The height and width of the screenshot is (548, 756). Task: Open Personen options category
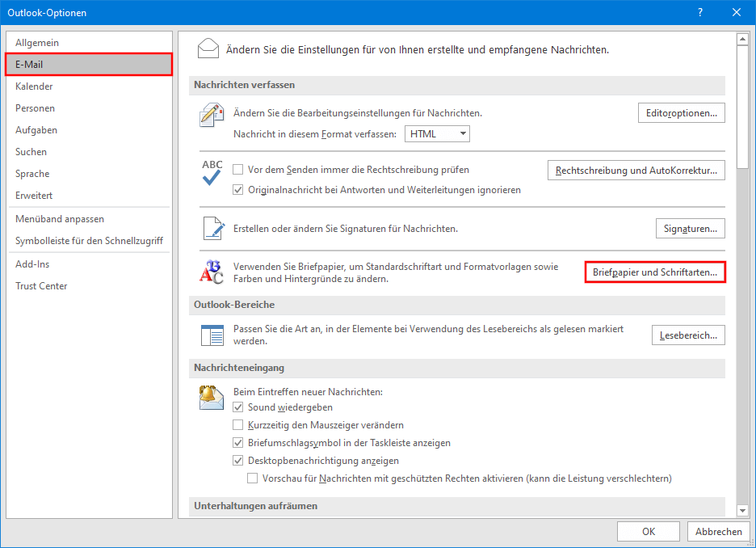point(89,108)
